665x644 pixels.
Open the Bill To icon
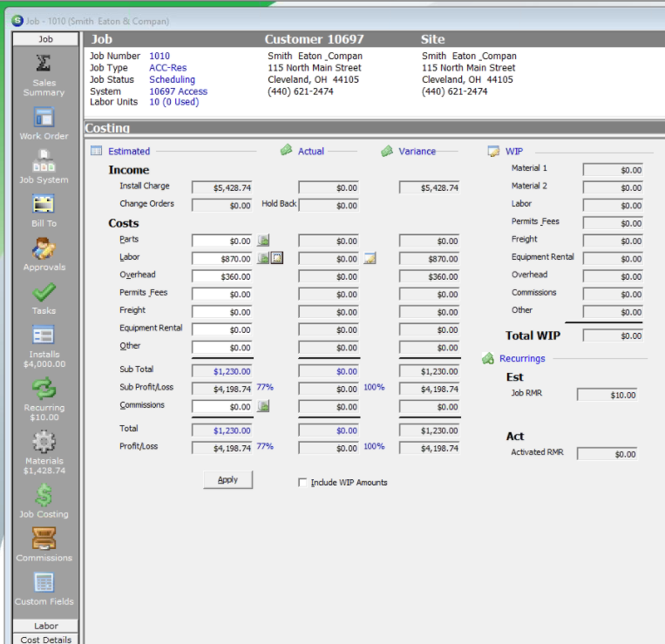[x=44, y=204]
